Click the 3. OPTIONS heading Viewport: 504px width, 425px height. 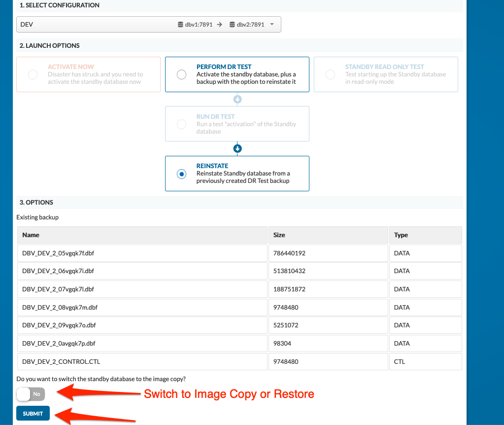pos(36,202)
